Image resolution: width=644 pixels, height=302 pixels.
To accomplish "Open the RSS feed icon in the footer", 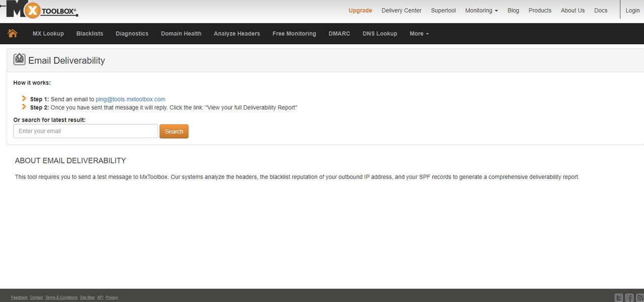I will click(639, 298).
